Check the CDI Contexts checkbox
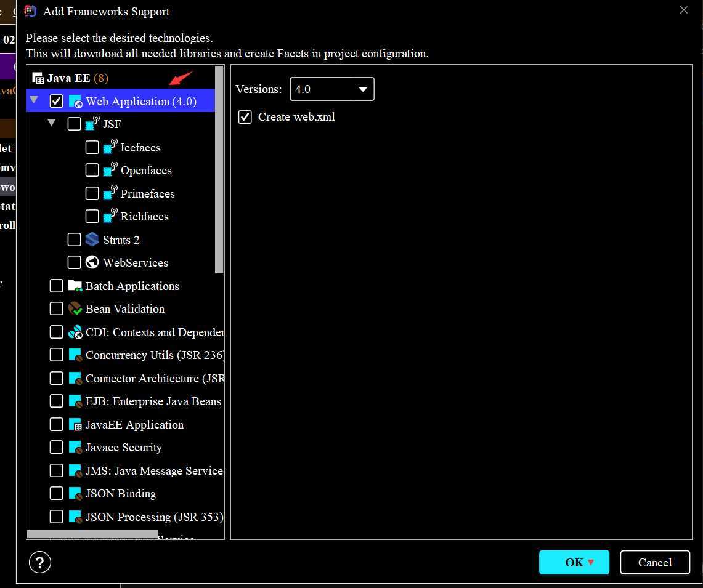The height and width of the screenshot is (588, 703). (56, 332)
